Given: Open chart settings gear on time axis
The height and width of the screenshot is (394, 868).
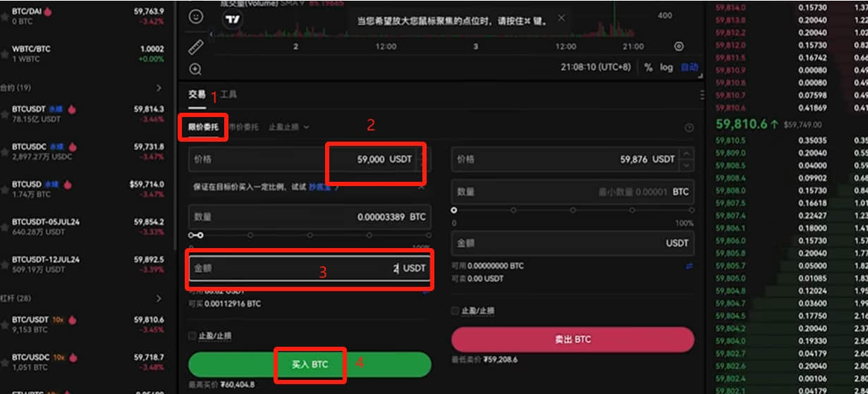Looking at the screenshot, I should 679,47.
